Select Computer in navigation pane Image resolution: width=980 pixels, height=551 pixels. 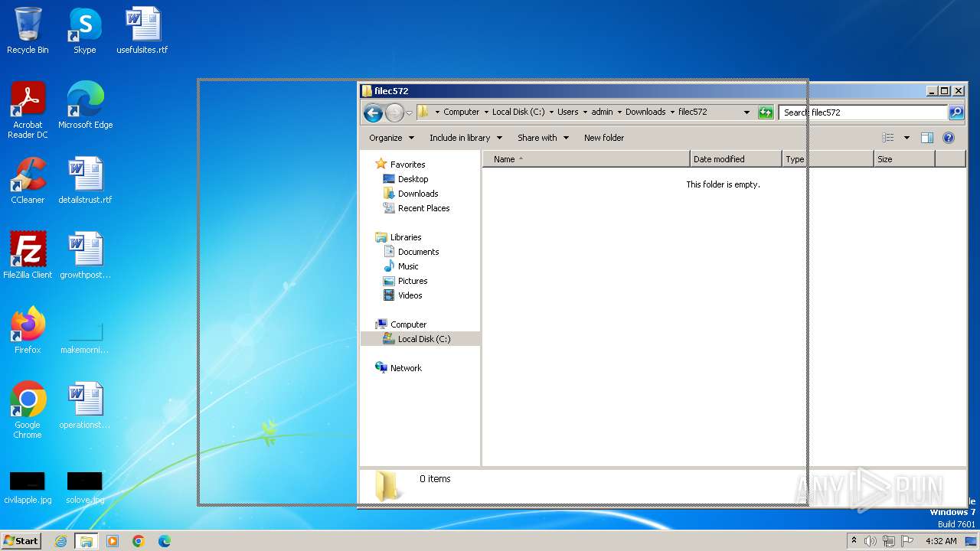tap(408, 324)
